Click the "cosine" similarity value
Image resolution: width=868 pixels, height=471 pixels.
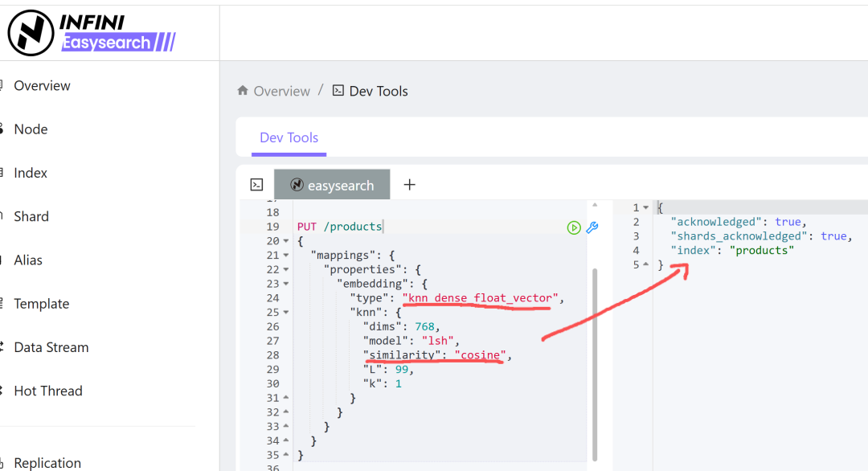point(481,355)
